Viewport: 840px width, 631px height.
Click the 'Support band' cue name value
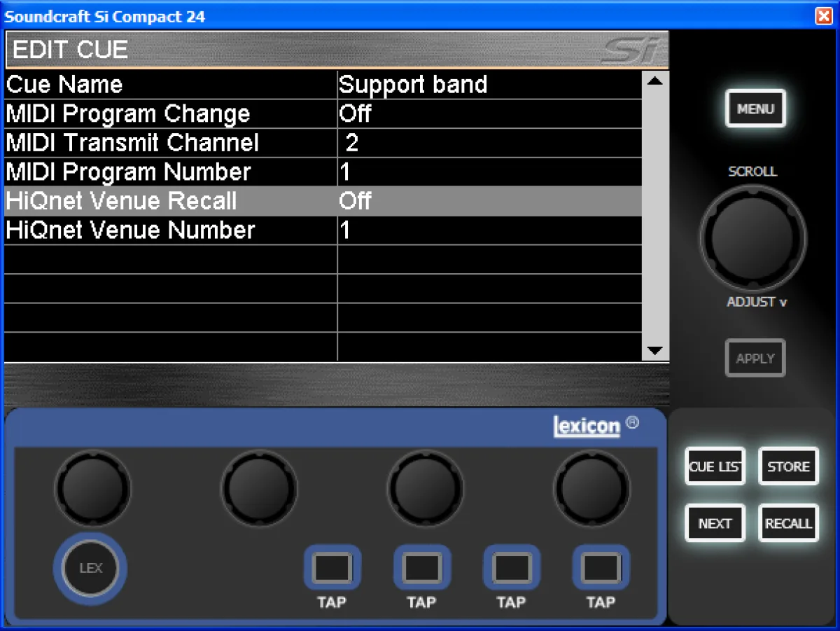[x=413, y=85]
